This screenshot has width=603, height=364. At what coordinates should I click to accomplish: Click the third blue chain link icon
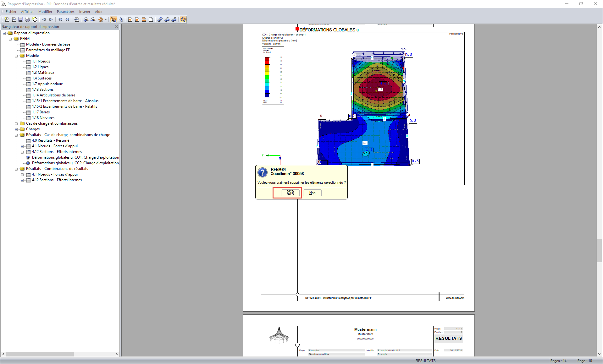pos(174,19)
